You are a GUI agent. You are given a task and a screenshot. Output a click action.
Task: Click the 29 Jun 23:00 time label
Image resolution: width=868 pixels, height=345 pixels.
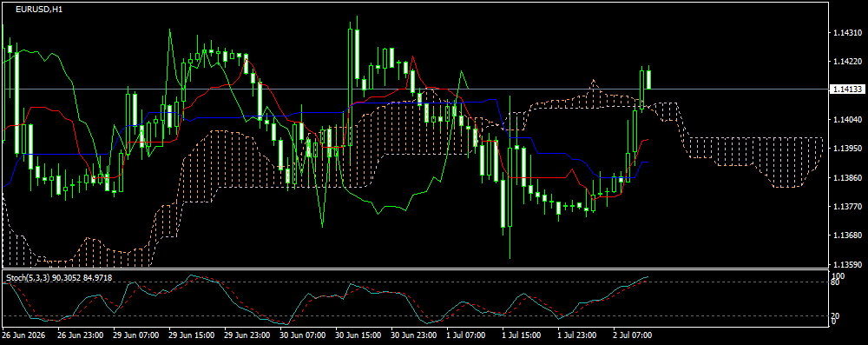(247, 335)
